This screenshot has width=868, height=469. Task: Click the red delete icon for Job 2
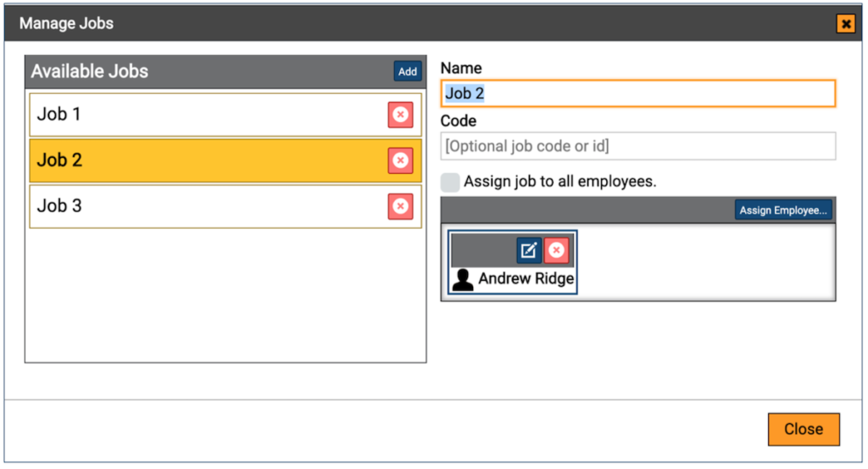coord(400,160)
